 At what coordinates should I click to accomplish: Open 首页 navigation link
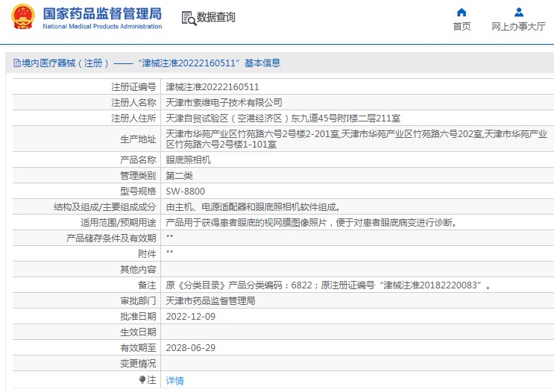click(462, 27)
